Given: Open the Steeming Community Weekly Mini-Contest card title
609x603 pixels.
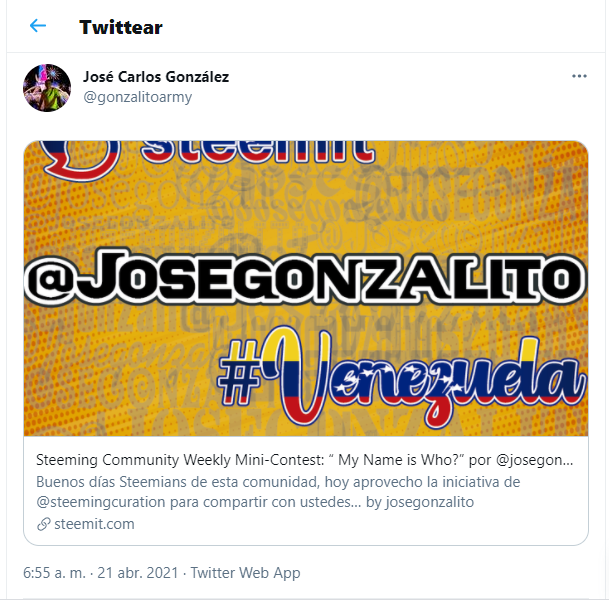Looking at the screenshot, I should click(304, 460).
